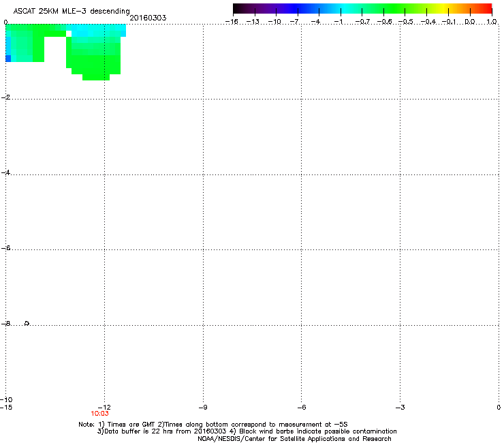Select the color bar label "1.0"

click(x=492, y=22)
